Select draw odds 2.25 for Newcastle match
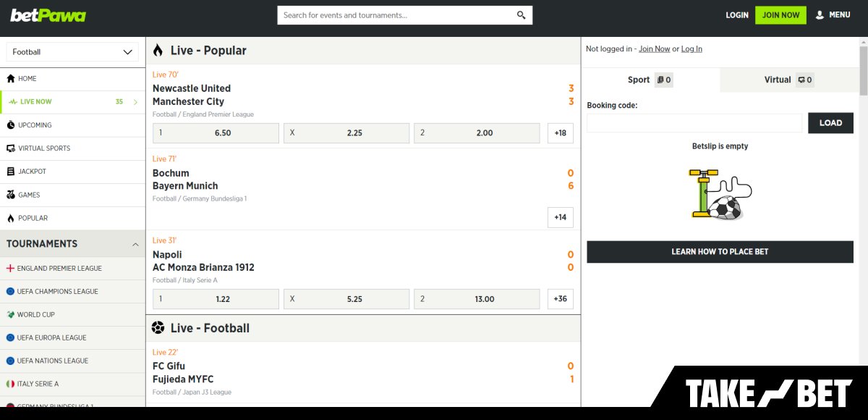This screenshot has height=420, width=868. click(x=346, y=133)
